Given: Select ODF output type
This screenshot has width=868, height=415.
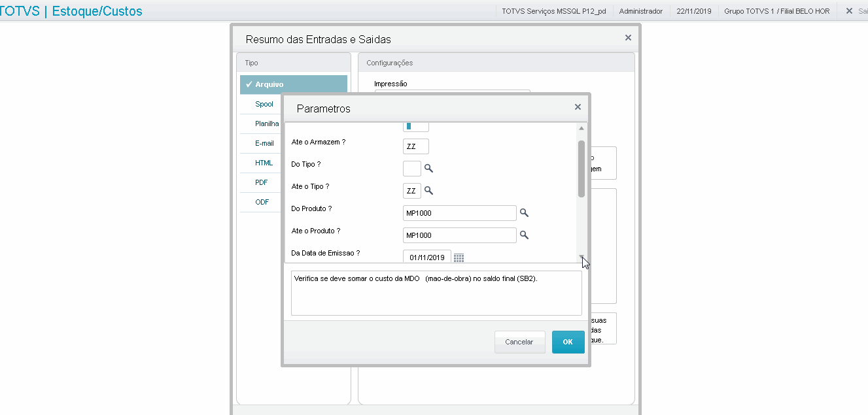Looking at the screenshot, I should click(x=261, y=202).
